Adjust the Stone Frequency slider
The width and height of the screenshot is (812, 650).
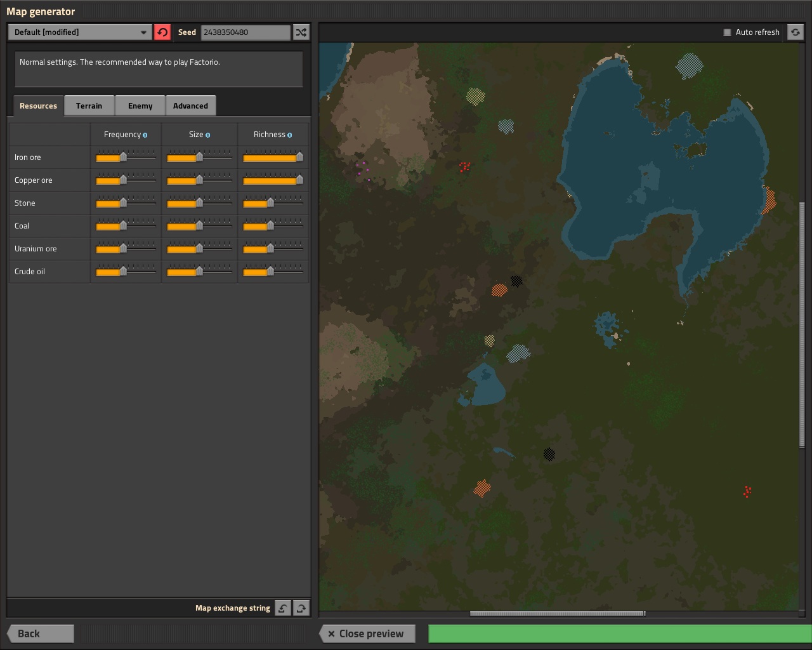tap(126, 202)
